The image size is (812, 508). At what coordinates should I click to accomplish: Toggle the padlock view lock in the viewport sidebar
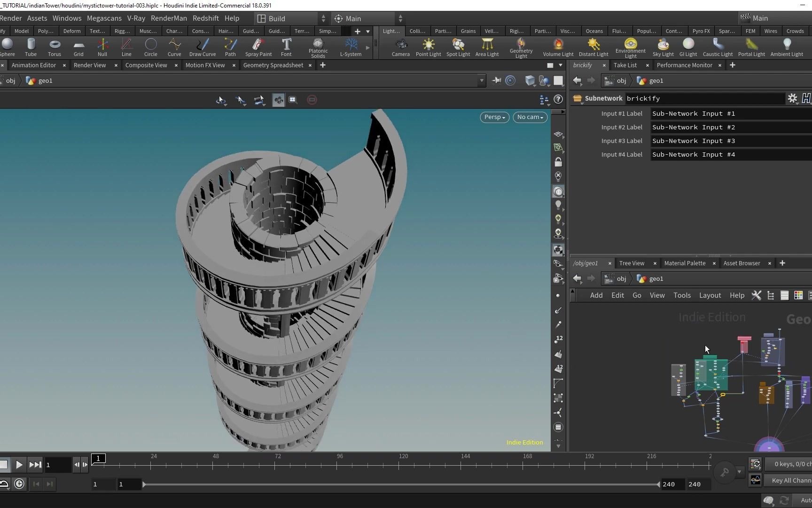click(x=558, y=161)
